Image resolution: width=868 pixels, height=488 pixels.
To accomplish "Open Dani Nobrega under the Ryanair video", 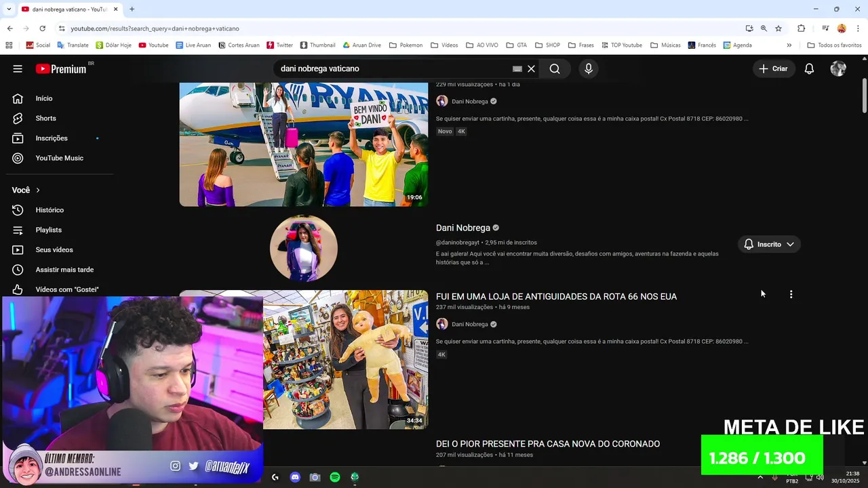I will (470, 102).
